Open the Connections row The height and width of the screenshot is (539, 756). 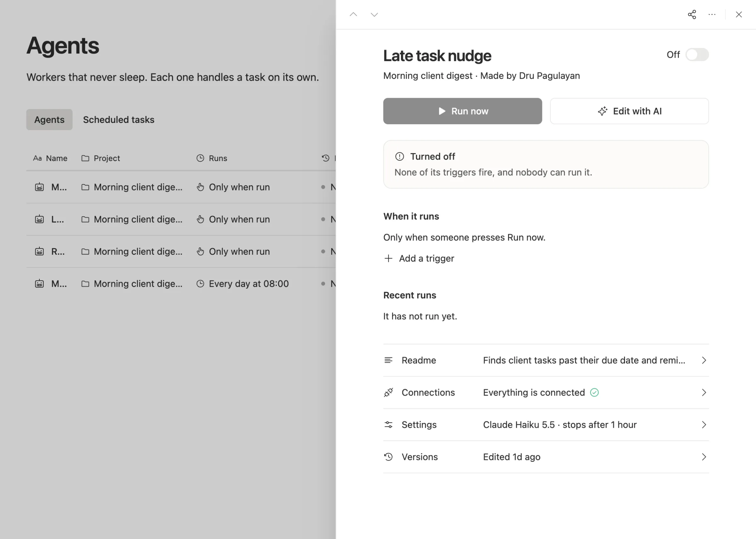tap(546, 392)
